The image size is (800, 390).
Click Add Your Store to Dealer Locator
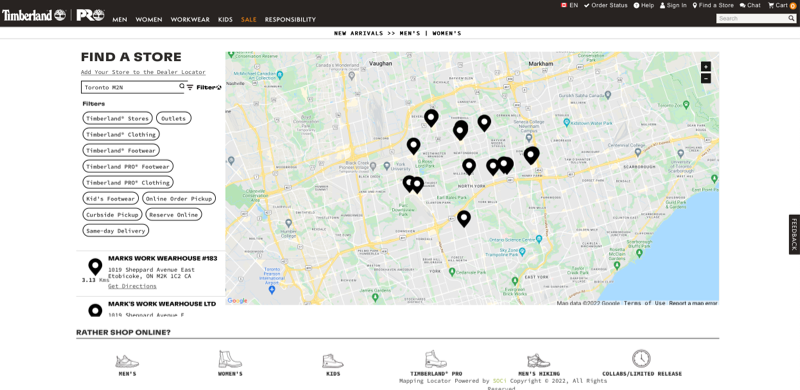(x=143, y=72)
